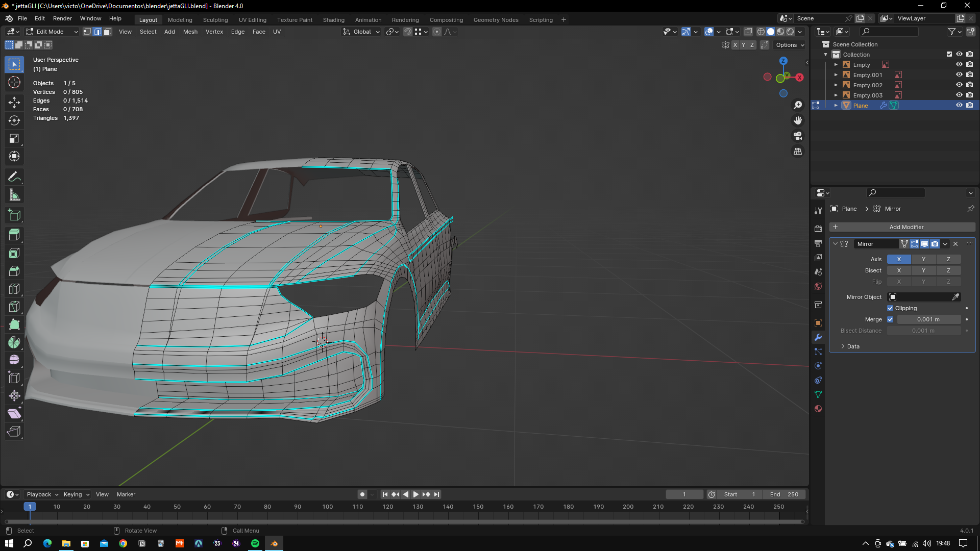The image size is (980, 551).
Task: Select the Extrude Region tool
Action: pyautogui.click(x=14, y=235)
